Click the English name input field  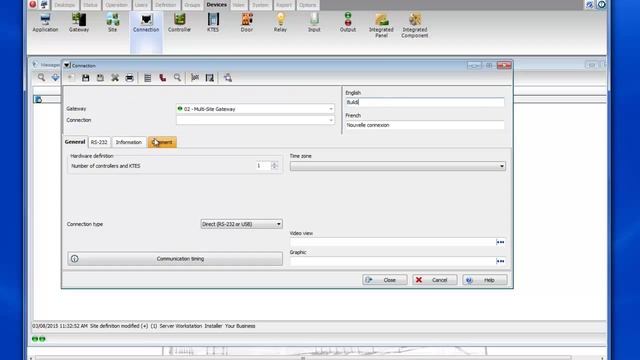[x=425, y=102]
